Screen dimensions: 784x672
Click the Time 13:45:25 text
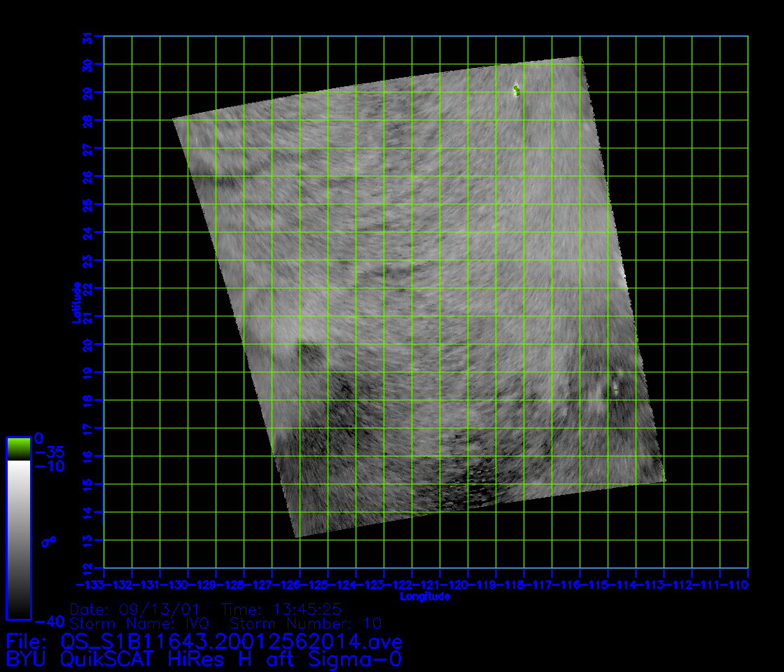[x=281, y=608]
